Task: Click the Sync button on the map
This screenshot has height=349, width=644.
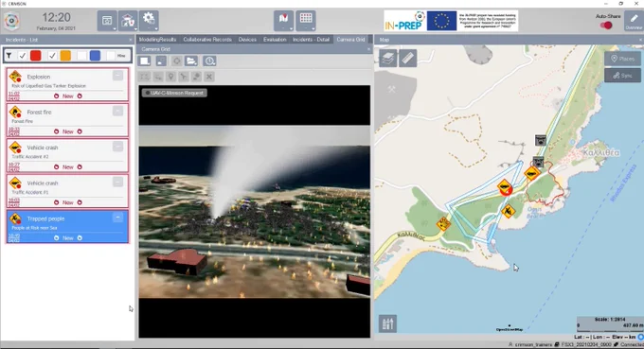Action: point(622,76)
